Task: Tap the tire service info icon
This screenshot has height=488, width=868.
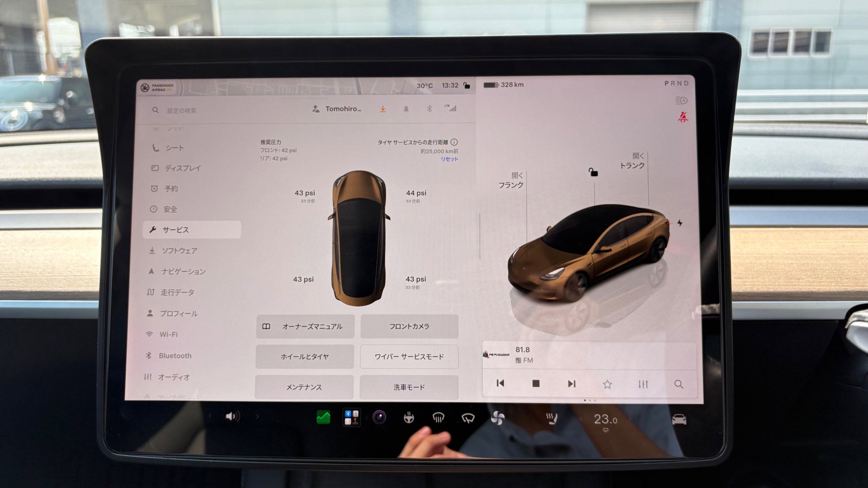Action: tap(454, 142)
